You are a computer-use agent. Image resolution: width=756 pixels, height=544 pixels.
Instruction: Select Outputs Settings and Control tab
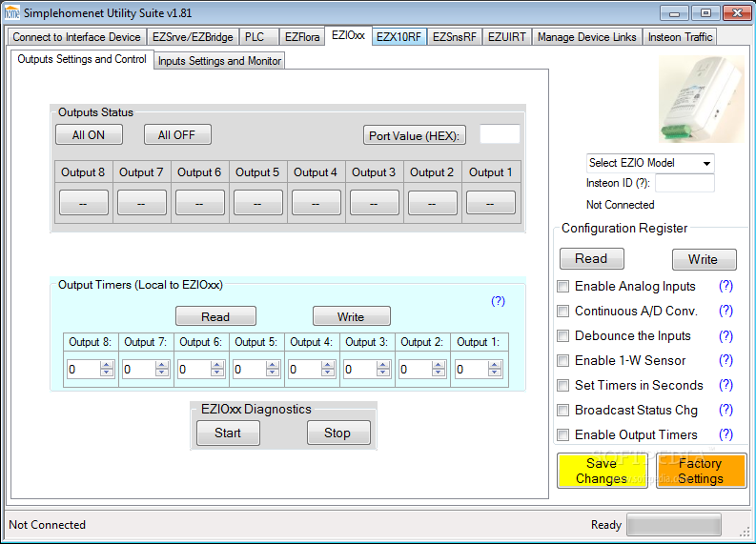[82, 59]
